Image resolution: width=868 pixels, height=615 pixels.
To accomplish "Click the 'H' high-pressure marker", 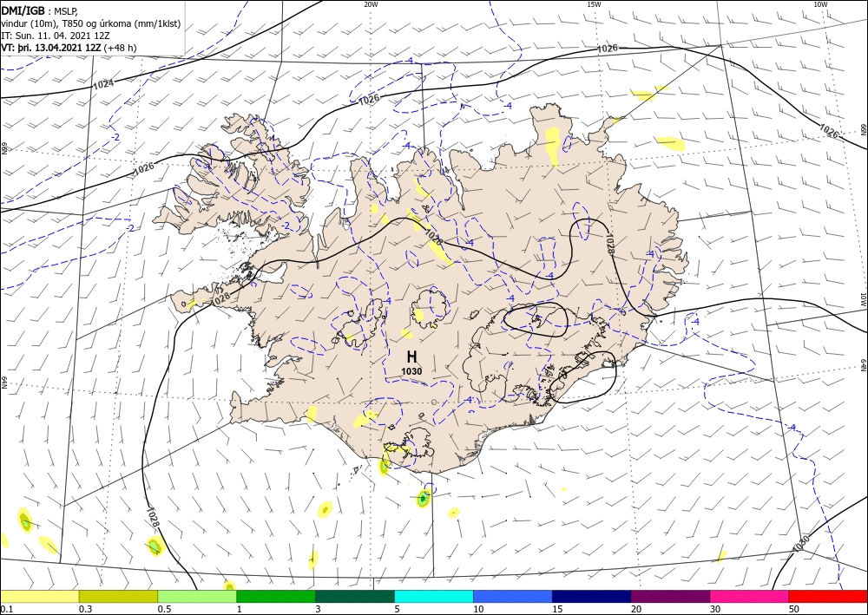I will 411,357.
